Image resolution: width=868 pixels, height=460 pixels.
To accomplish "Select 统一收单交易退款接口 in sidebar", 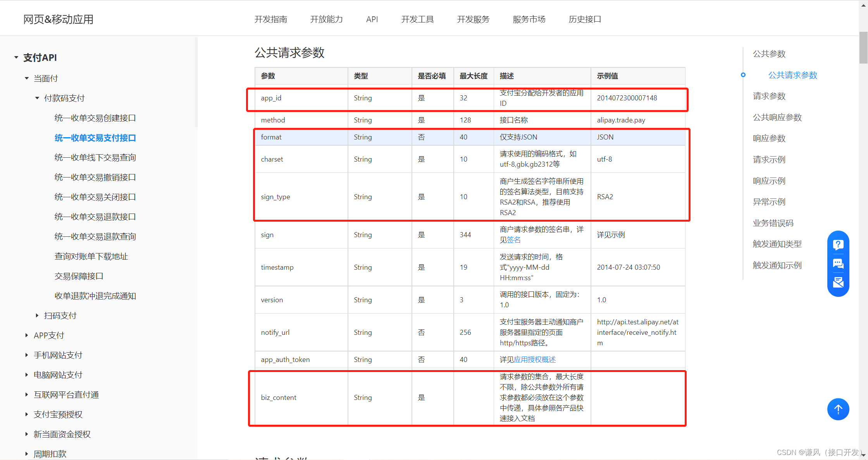I will coord(95,217).
